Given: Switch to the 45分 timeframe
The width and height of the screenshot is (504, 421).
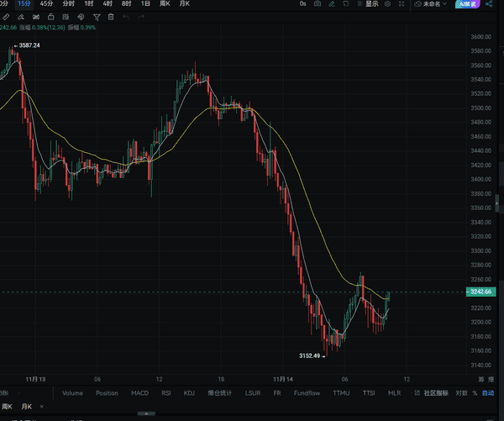Looking at the screenshot, I should 46,4.
